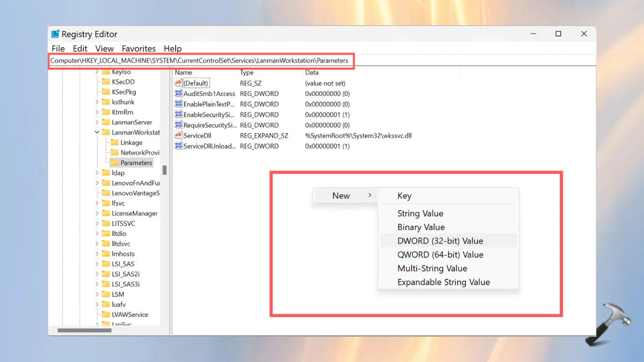The image size is (644, 362).
Task: Click the ServiceDll string value icon
Action: point(179,136)
